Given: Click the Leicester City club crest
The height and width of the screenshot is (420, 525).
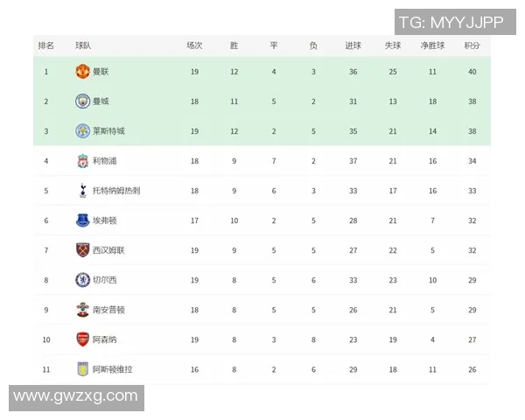Looking at the screenshot, I should (83, 131).
